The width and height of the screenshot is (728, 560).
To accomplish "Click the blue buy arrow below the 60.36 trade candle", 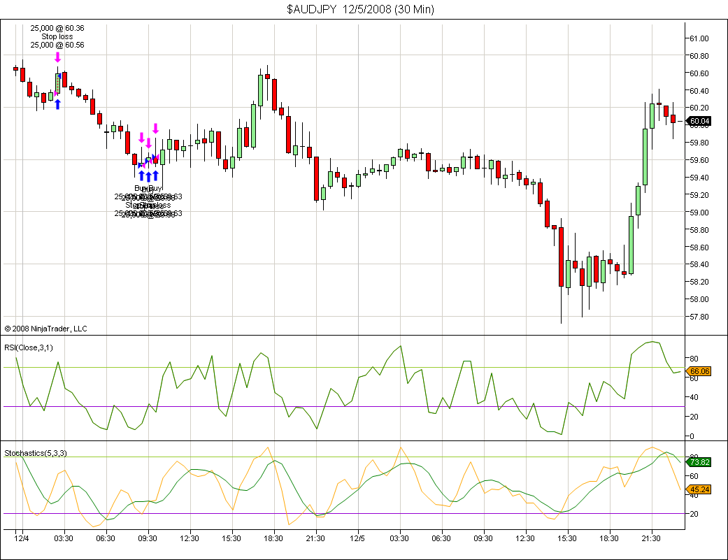I will point(57,104).
